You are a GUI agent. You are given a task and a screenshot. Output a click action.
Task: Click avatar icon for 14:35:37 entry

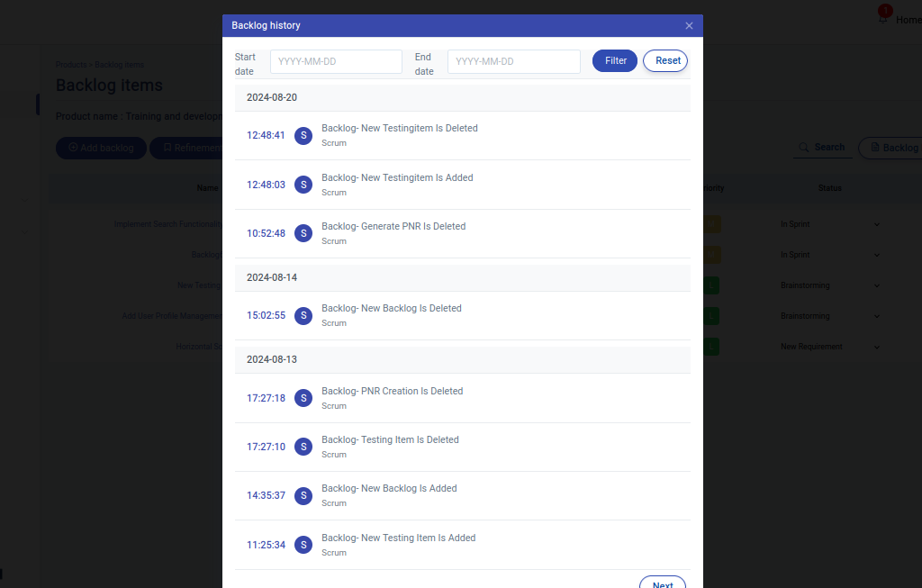303,495
